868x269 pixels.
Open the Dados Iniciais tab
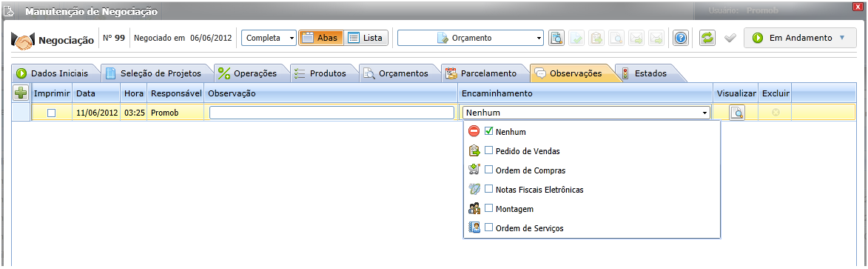[x=53, y=73]
